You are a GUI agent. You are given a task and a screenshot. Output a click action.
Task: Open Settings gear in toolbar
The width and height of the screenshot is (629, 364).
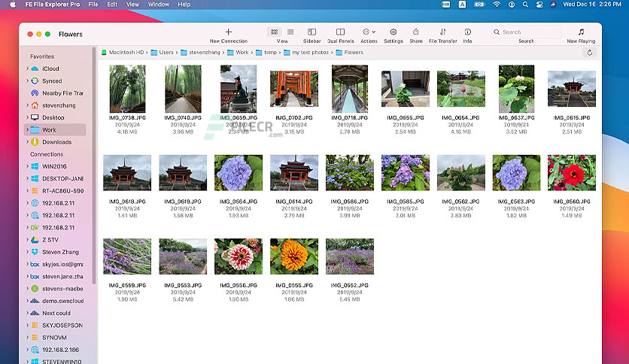(393, 32)
